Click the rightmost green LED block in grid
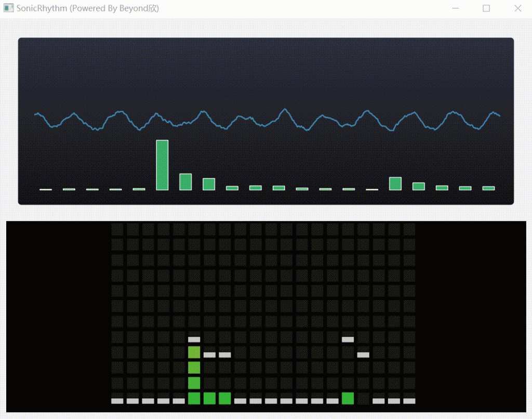 [348, 398]
